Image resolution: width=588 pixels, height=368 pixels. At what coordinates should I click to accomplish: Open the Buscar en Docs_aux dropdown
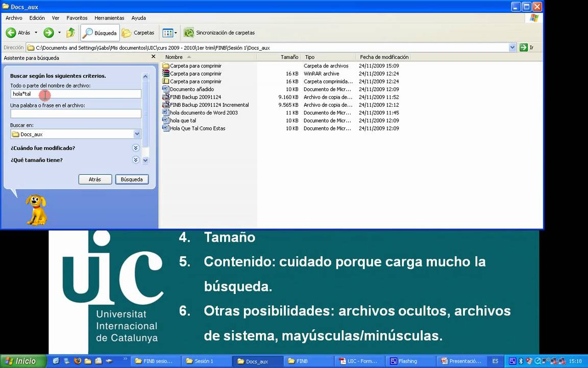(x=137, y=134)
